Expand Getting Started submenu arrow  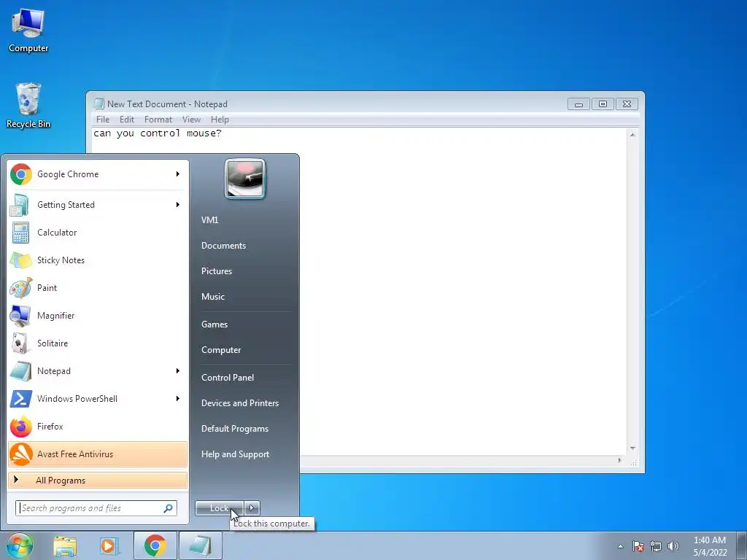coord(178,205)
